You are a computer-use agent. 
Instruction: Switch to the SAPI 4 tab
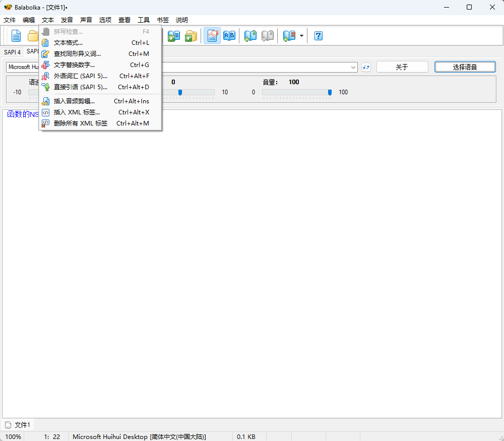[x=12, y=52]
